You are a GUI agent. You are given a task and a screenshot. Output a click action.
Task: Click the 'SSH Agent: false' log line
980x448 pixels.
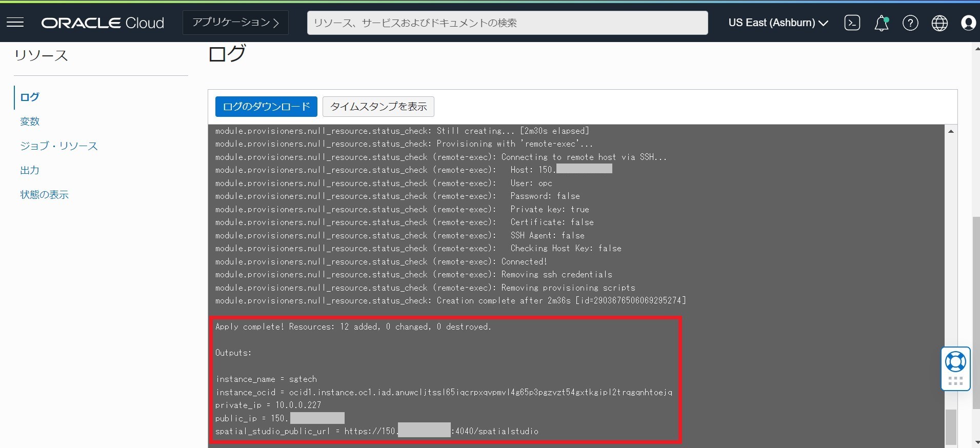pos(399,235)
